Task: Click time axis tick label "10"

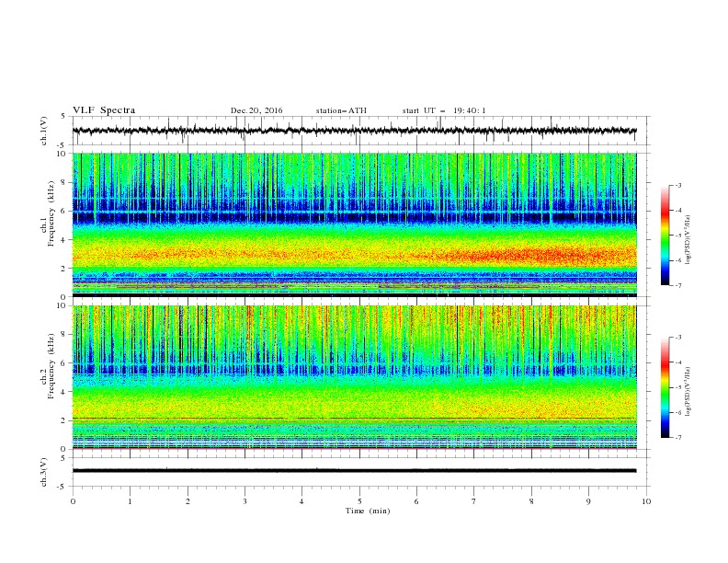Action: click(x=646, y=501)
